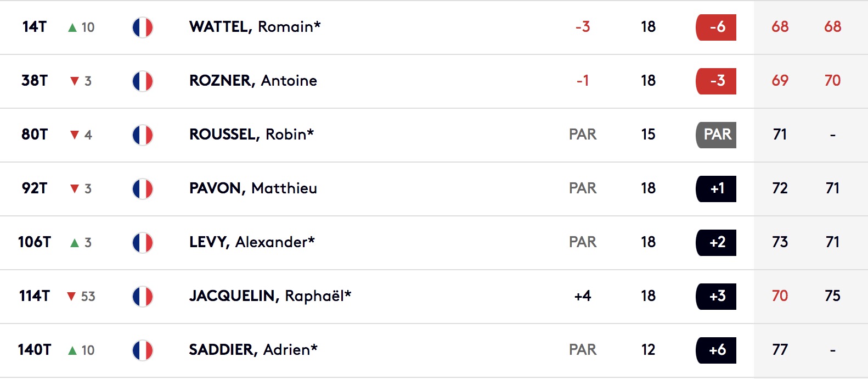The image size is (868, 379).
Task: Click the French flag beside LEVY, Alexander
Action: [x=142, y=243]
